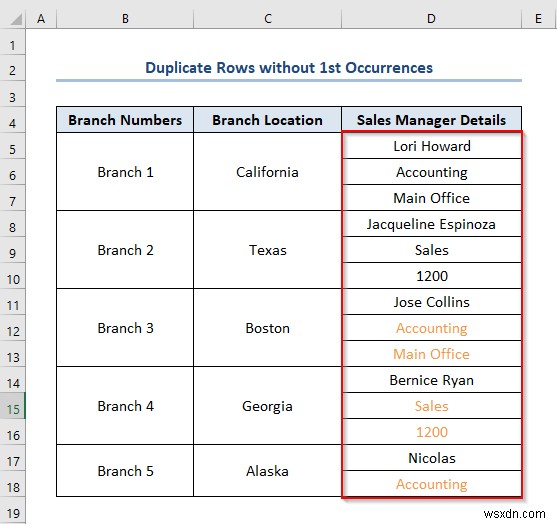
Task: Select the Bernice Ryan cell
Action: [432, 380]
